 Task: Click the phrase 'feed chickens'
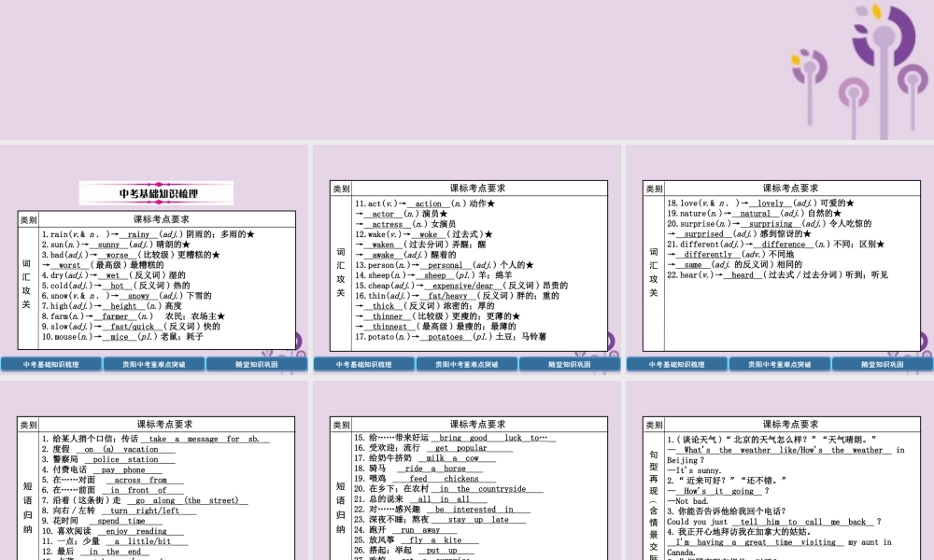tap(444, 479)
